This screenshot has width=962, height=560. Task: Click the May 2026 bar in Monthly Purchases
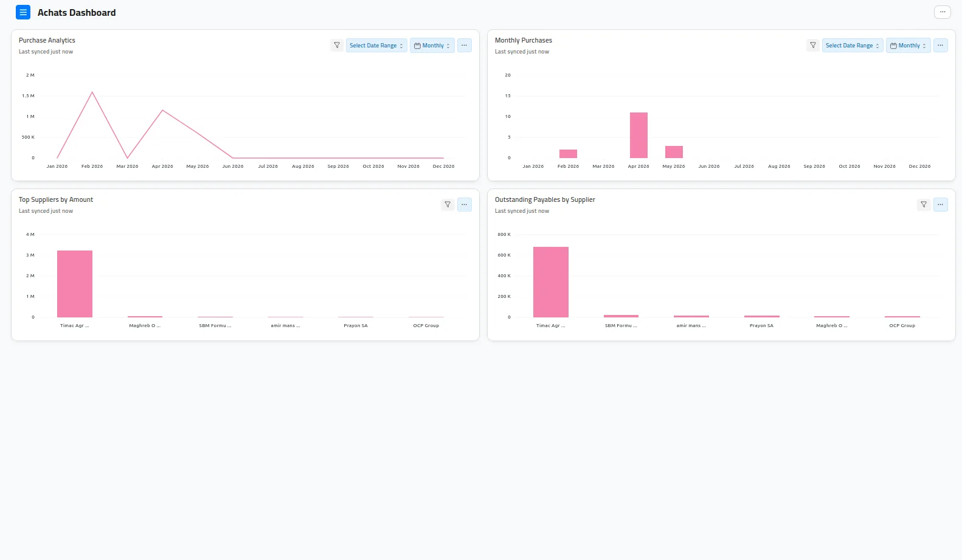[x=674, y=152]
